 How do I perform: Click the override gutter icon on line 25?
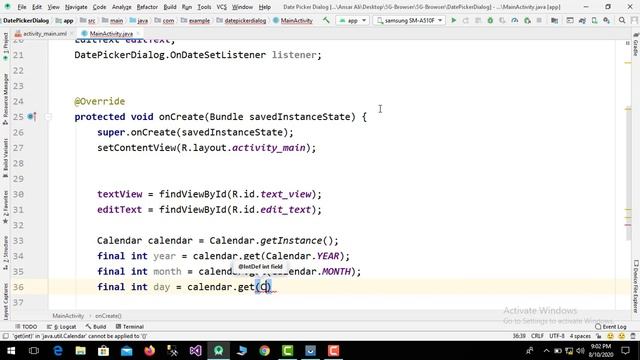[31, 117]
